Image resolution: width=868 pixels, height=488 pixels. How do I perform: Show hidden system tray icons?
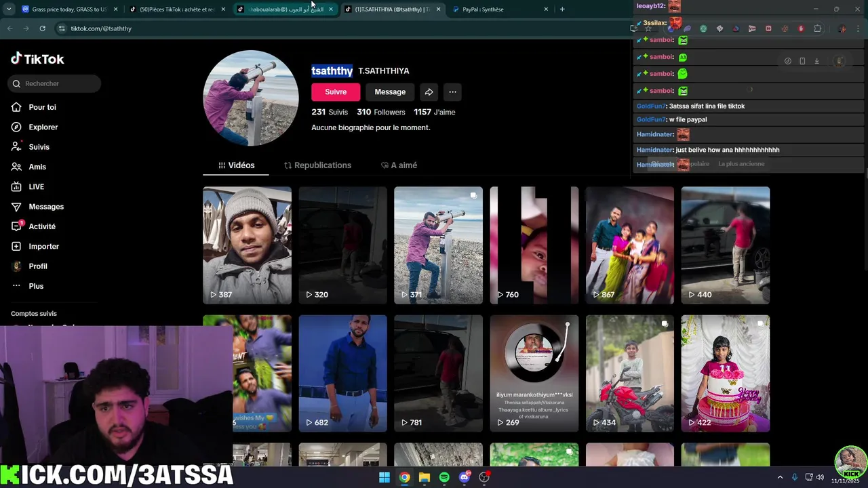pos(780,478)
